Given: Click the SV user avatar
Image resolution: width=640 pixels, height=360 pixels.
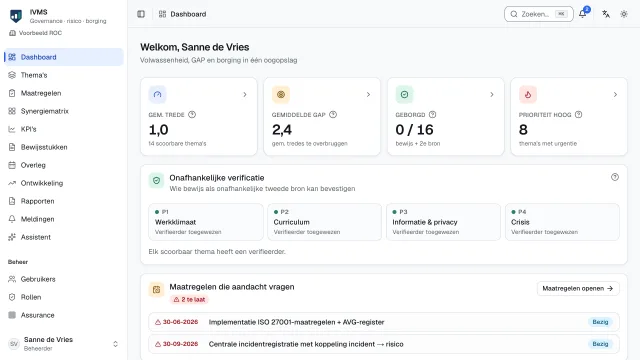Looking at the screenshot, I should [14, 344].
